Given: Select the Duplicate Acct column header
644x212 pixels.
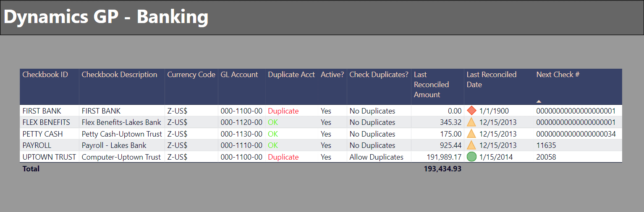Looking at the screenshot, I should pyautogui.click(x=291, y=75).
